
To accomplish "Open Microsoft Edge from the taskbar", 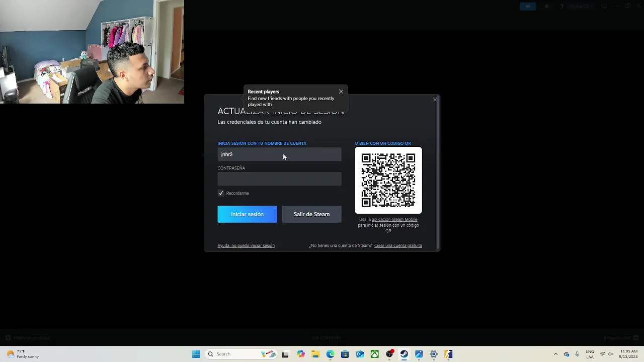I will 330,354.
